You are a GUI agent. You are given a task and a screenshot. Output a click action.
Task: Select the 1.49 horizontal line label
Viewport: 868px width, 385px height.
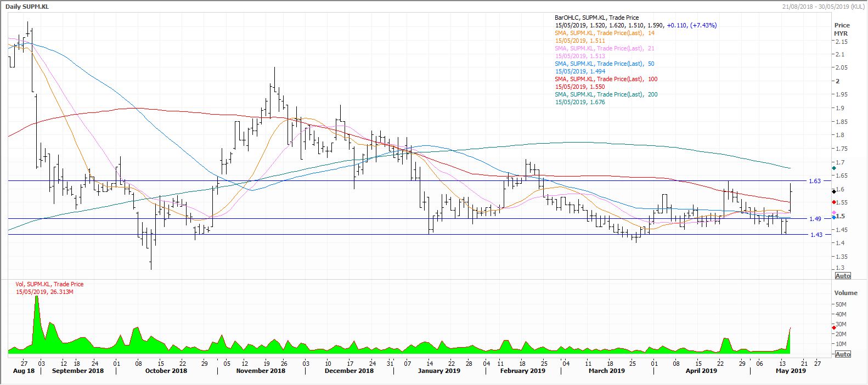pos(815,219)
